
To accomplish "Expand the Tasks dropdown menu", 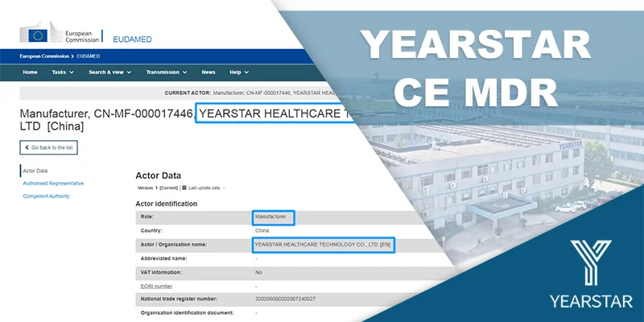I will coord(63,72).
